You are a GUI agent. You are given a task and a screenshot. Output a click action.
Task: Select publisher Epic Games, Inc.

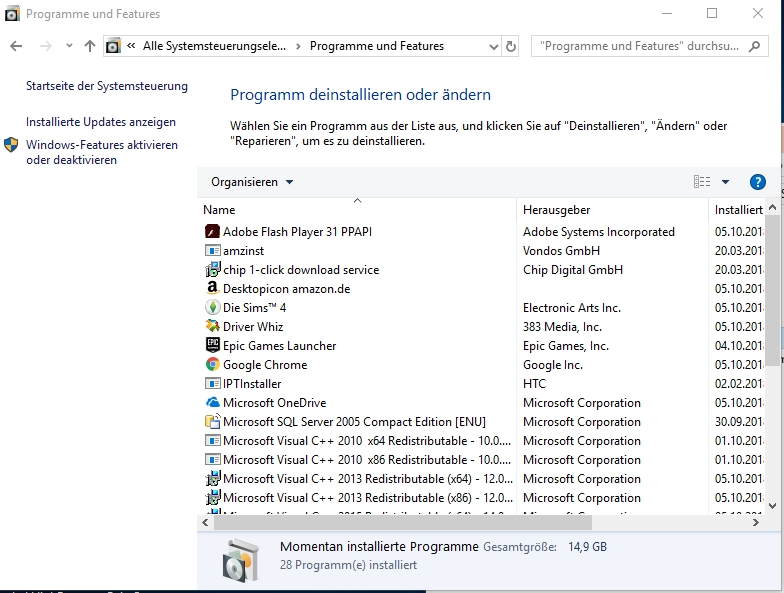(x=566, y=346)
